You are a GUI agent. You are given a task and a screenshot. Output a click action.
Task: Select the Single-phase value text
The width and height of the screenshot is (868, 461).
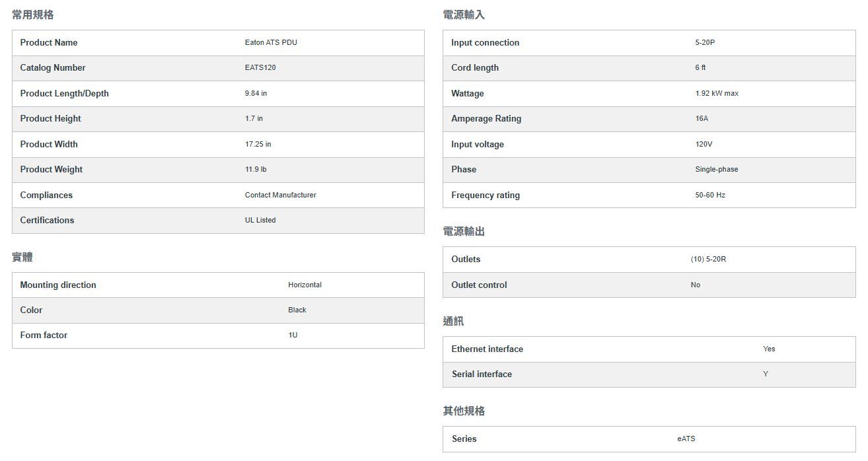[x=717, y=169]
